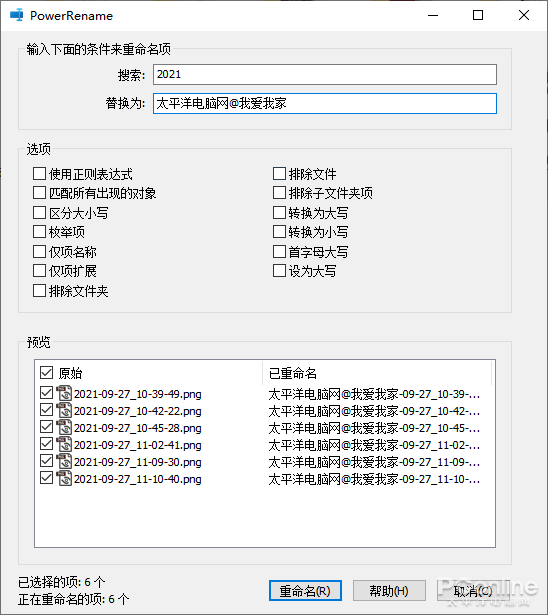Screen dimensions: 548x615
Task: Open help with the 帮助(H) button
Action: coord(389,591)
